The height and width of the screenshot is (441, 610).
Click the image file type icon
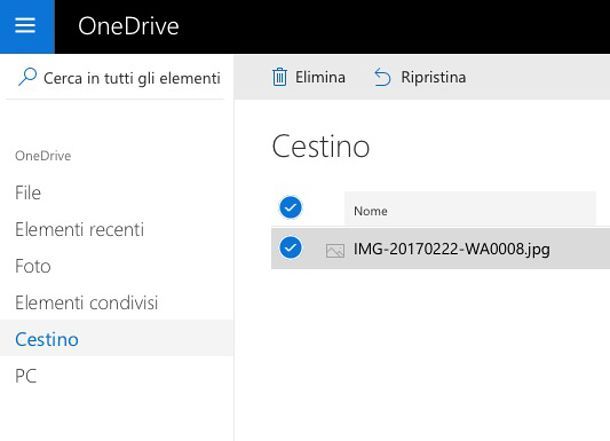[335, 251]
